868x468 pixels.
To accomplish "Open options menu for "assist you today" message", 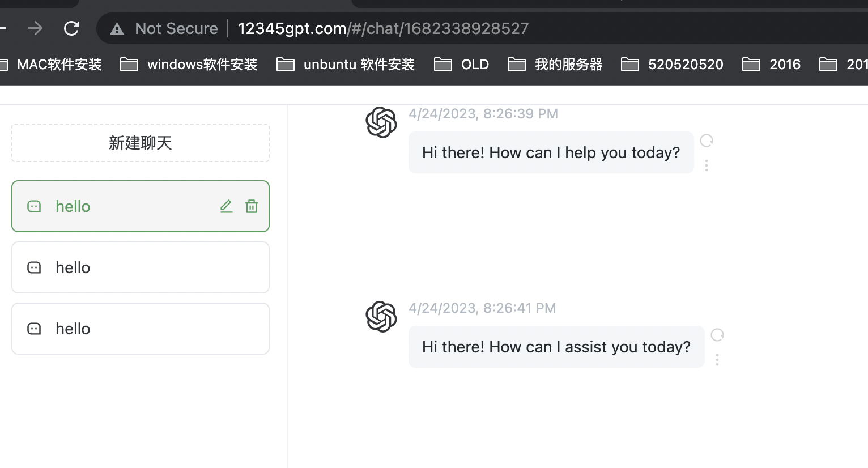I will [x=717, y=360].
